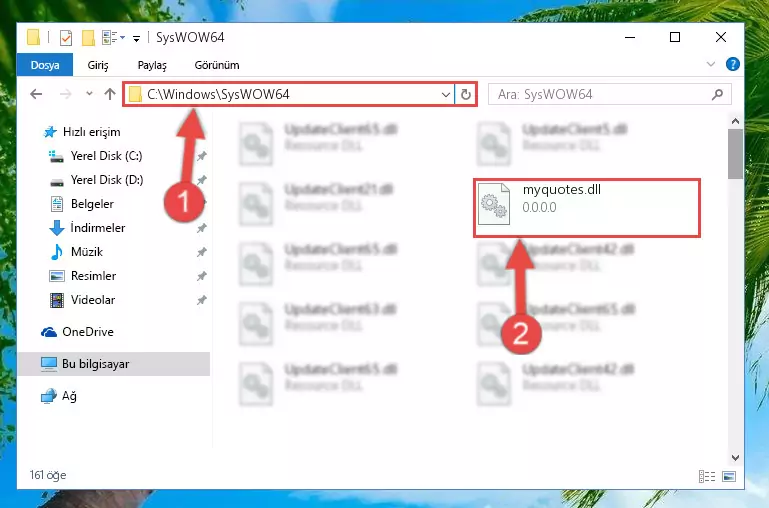Open Belgeler folder in sidebar
This screenshot has width=769, height=508.
click(82, 203)
